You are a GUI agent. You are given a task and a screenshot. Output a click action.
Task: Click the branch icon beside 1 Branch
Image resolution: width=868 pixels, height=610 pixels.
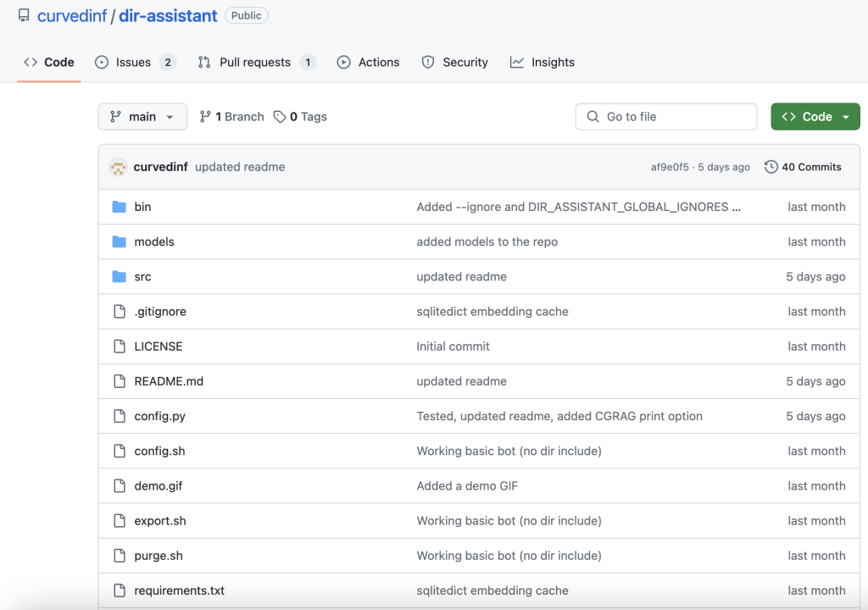(205, 117)
